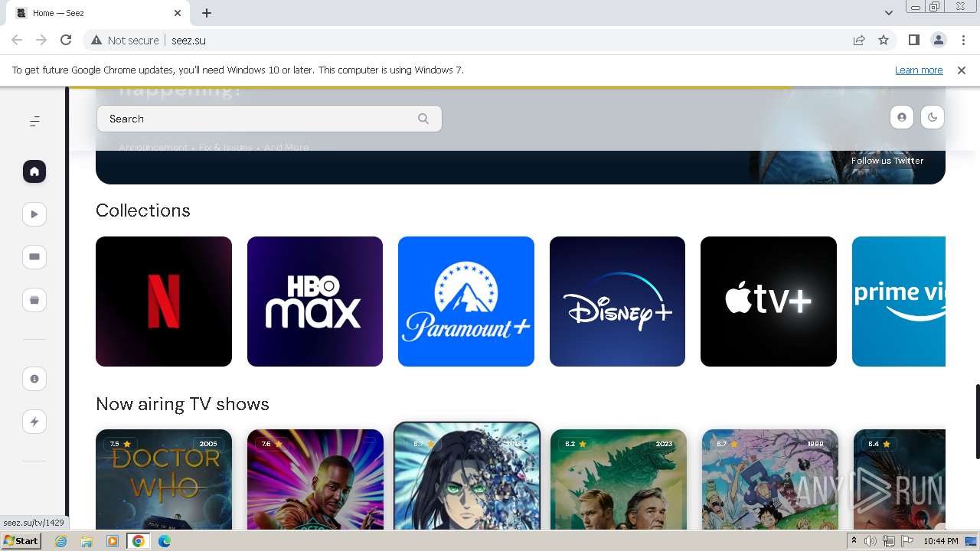Open the Netflix collection
The height and width of the screenshot is (551, 980).
click(x=164, y=302)
